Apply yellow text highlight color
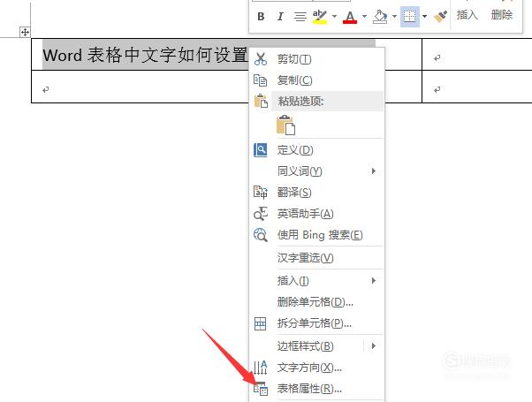Viewport: 532px width, 402px height. [x=320, y=17]
